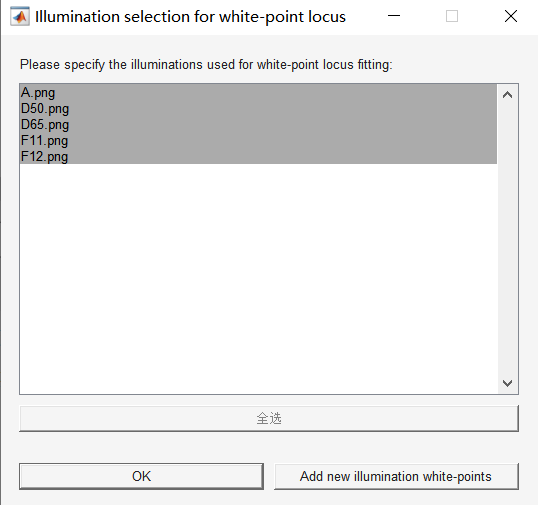538x505 pixels.
Task: Click the vertical scrollbar track of the list
Action: [507, 240]
